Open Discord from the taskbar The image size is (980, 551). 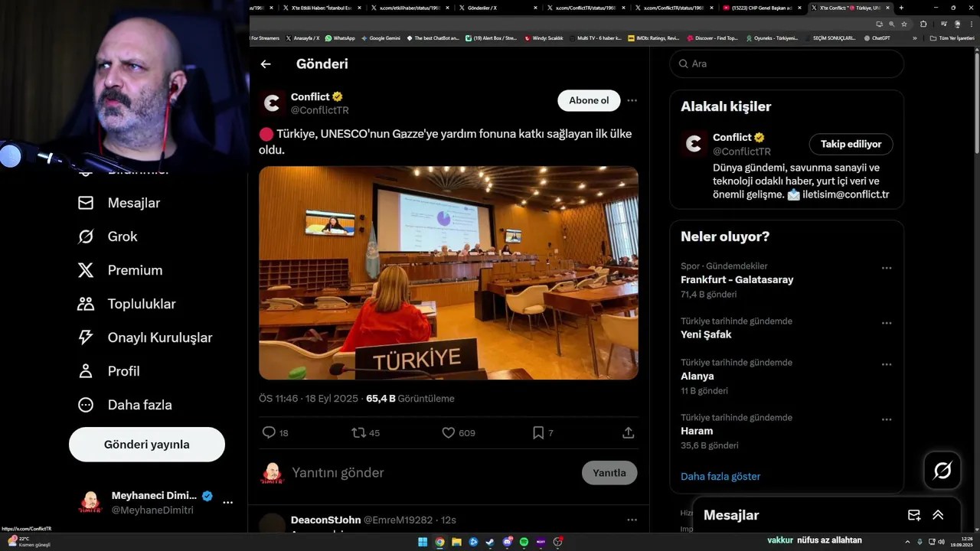507,542
